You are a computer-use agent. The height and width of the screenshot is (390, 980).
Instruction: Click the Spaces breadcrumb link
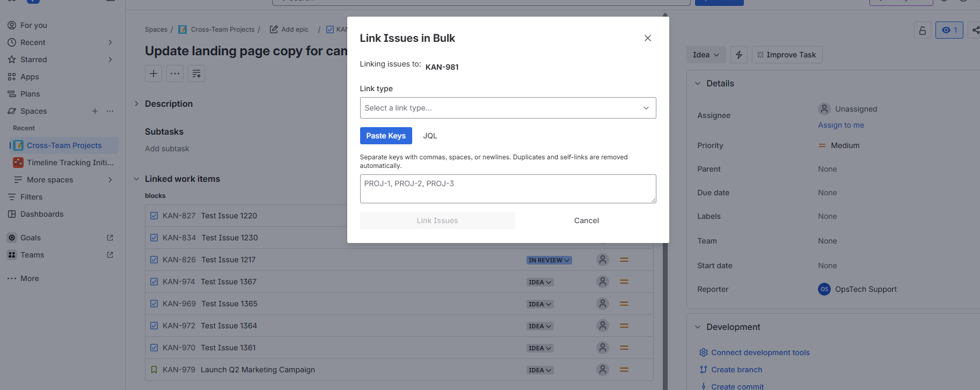[x=156, y=30]
